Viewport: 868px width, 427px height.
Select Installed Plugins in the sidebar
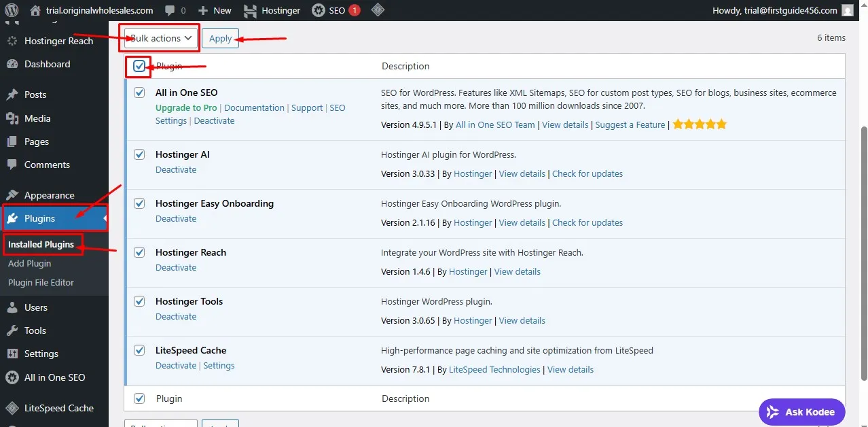(x=42, y=244)
